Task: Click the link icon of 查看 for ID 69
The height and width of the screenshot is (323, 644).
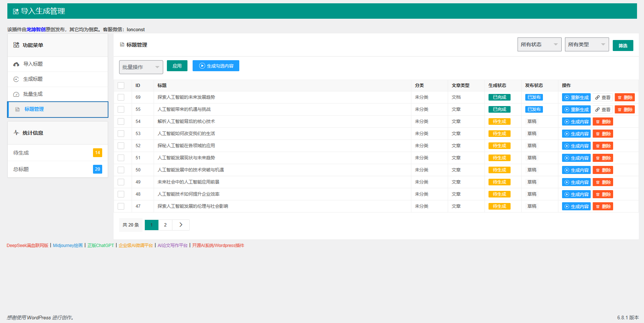Action: coord(598,98)
